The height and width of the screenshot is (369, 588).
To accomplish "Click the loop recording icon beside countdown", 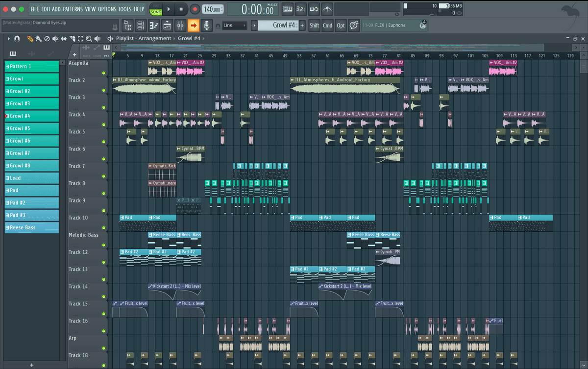I will click(314, 9).
